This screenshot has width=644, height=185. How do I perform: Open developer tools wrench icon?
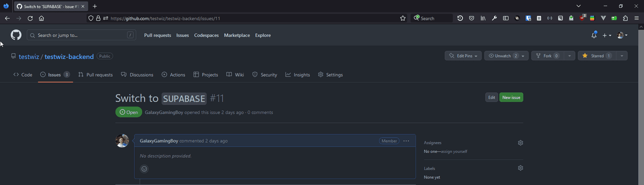495,18
